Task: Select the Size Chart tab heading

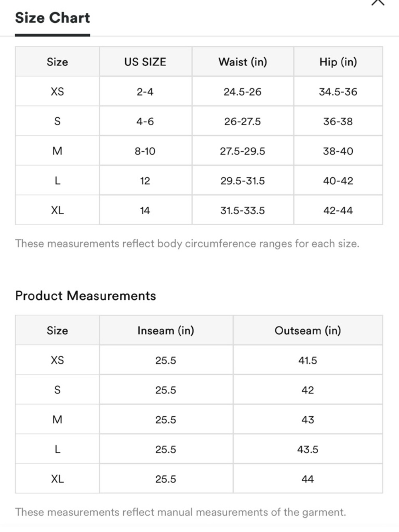Action: (x=52, y=18)
